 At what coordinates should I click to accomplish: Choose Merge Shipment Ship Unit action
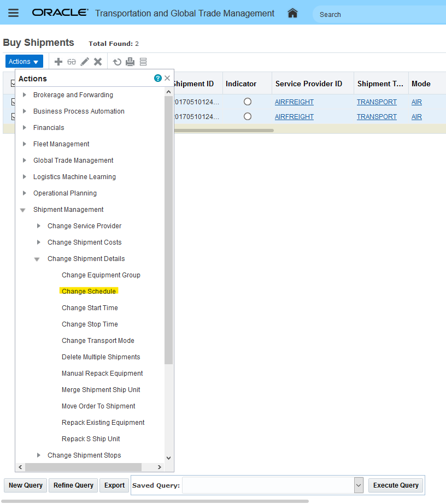tap(101, 390)
